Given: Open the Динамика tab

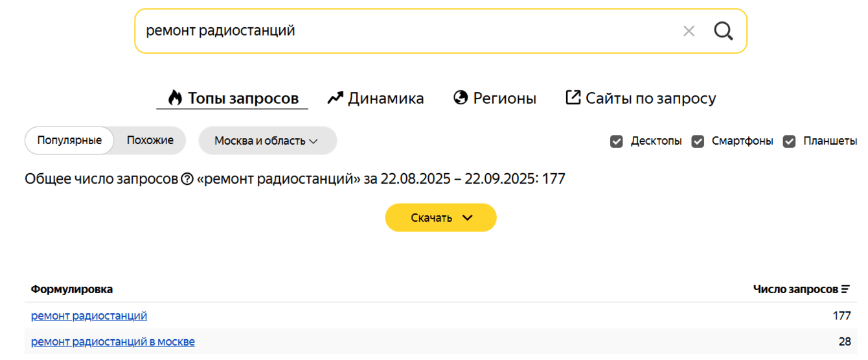Looking at the screenshot, I should tap(385, 99).
